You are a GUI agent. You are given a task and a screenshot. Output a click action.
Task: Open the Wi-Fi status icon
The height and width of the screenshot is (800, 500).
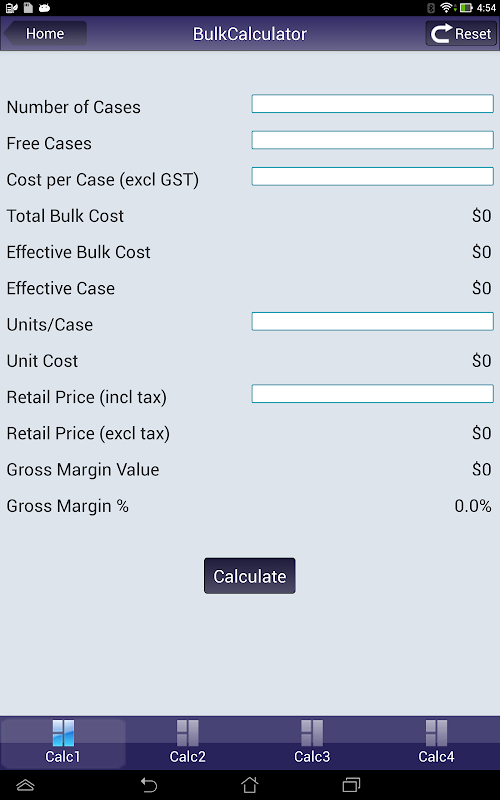coord(446,8)
